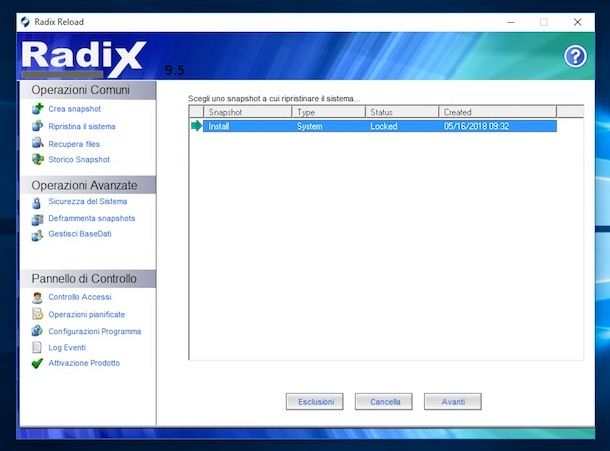The image size is (610, 451).
Task: Click the Operazioni Comuni section header
Action: tap(88, 90)
